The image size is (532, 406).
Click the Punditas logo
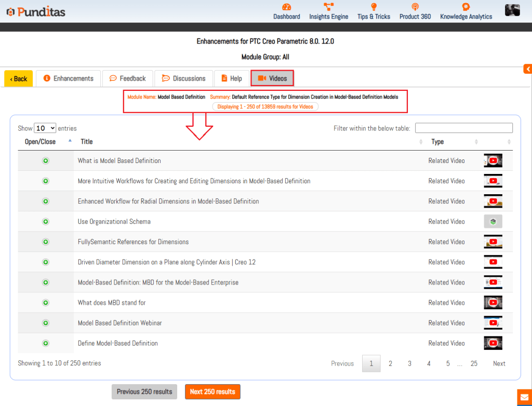pyautogui.click(x=36, y=11)
